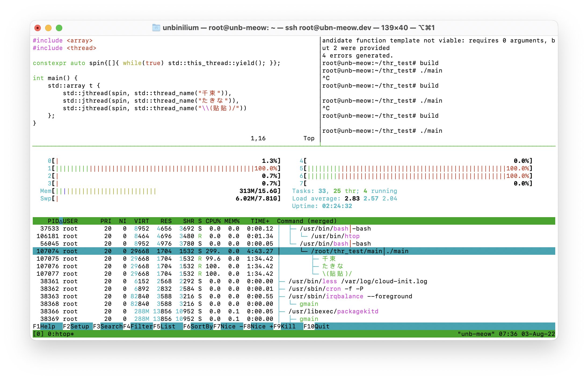The height and width of the screenshot is (380, 588).
Task: Click the std::array t { line
Action: pos(74,85)
